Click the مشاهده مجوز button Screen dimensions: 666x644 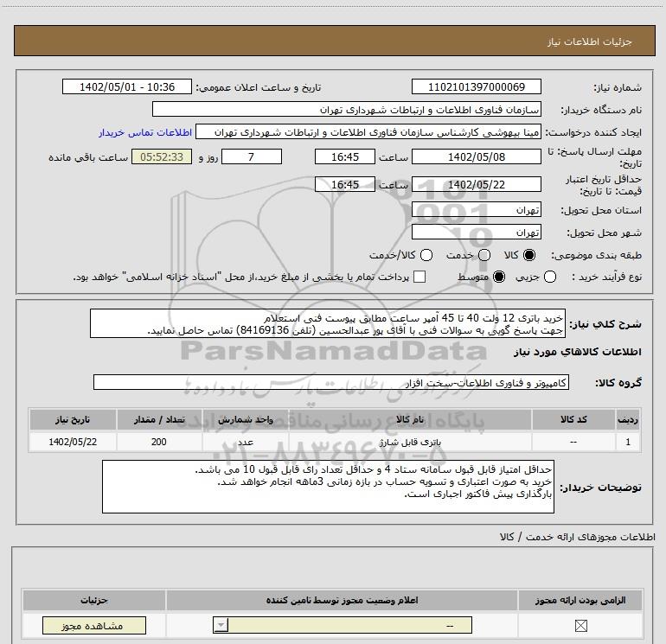tap(94, 625)
